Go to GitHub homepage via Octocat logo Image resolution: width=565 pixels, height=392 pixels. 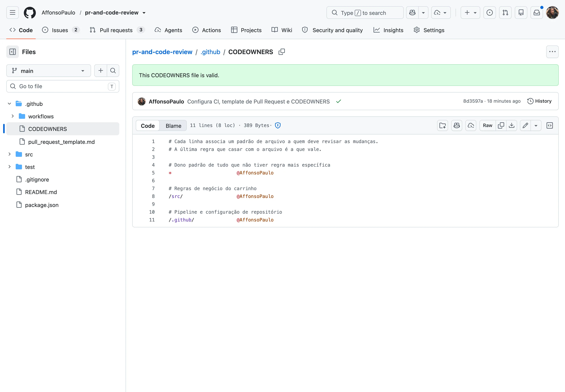pyautogui.click(x=30, y=13)
